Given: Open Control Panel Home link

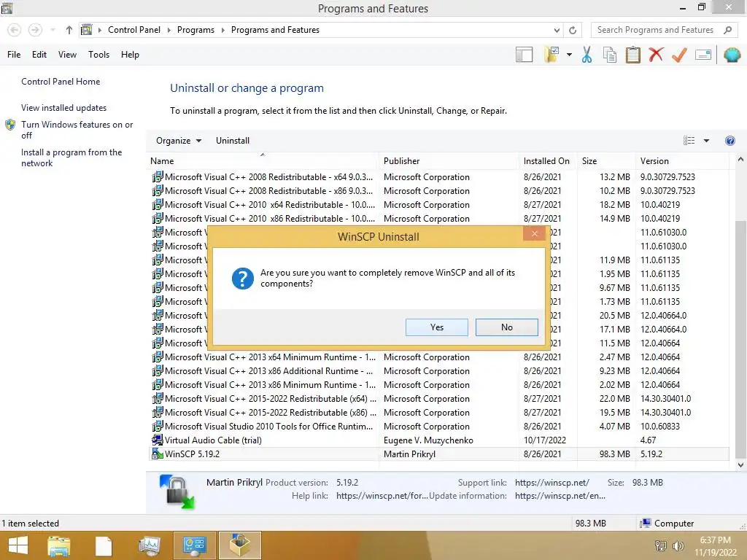Looking at the screenshot, I should coord(61,82).
